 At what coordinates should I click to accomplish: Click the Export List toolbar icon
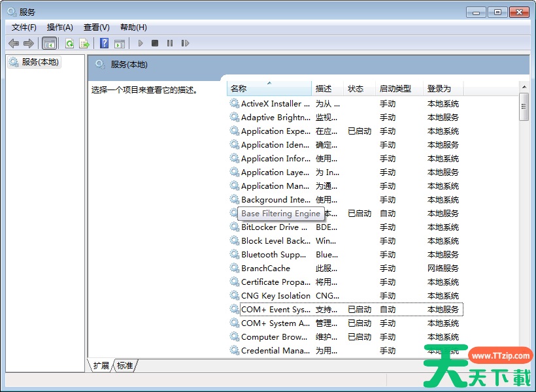tap(84, 43)
